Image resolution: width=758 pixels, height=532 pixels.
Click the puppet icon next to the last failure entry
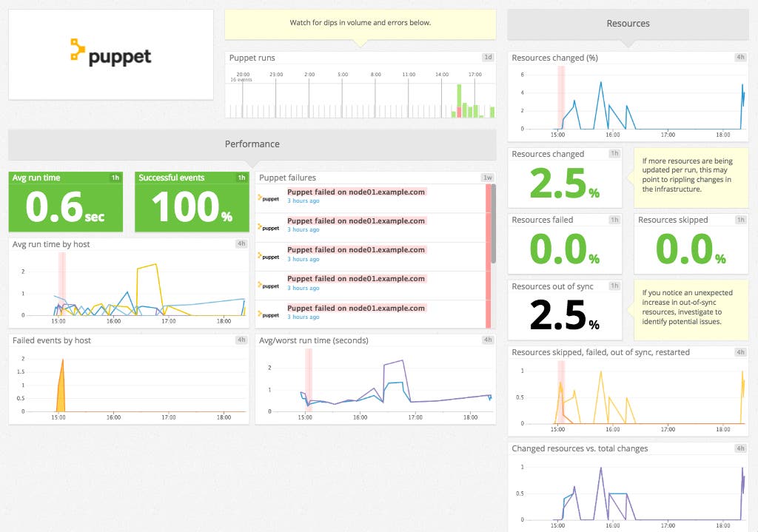(x=268, y=313)
